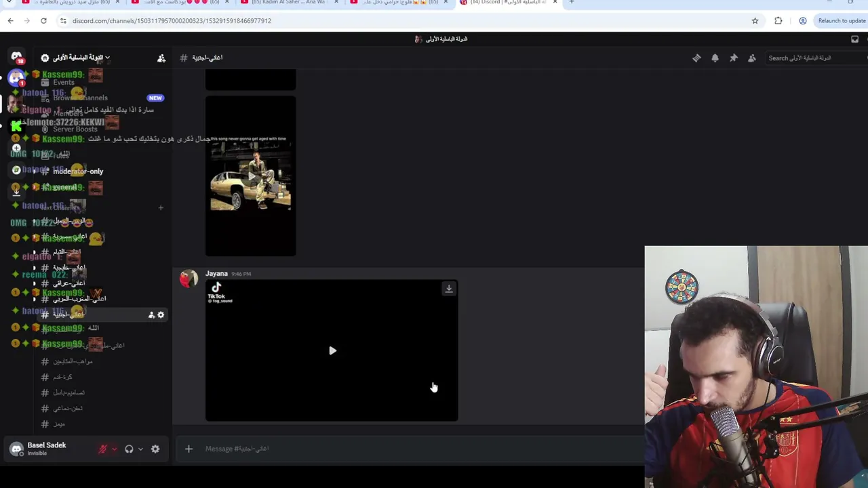Image resolution: width=868 pixels, height=488 pixels.
Task: View site information icon in address bar
Action: pyautogui.click(x=63, y=21)
